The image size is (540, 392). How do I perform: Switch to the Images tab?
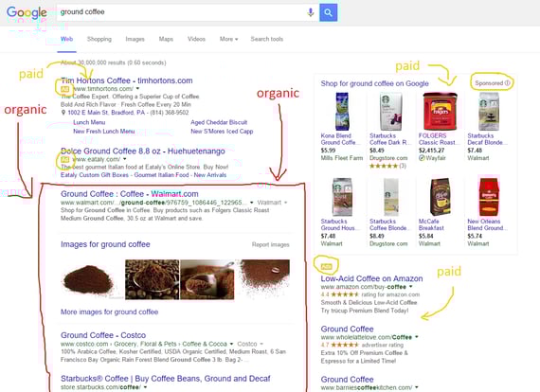pyautogui.click(x=135, y=39)
